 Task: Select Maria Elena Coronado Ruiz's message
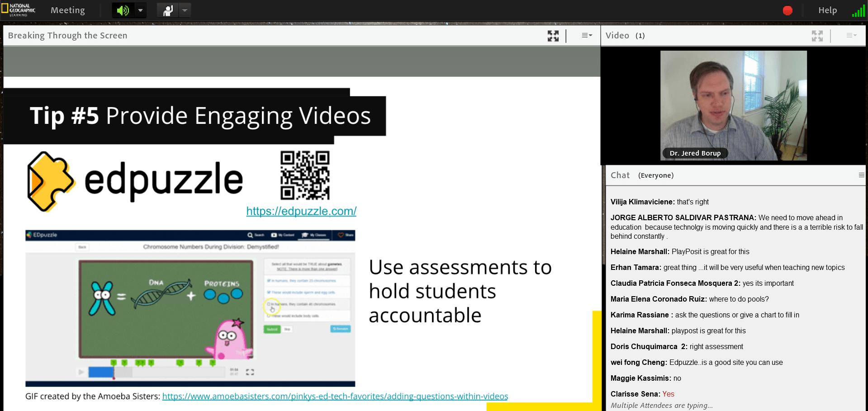tap(689, 299)
